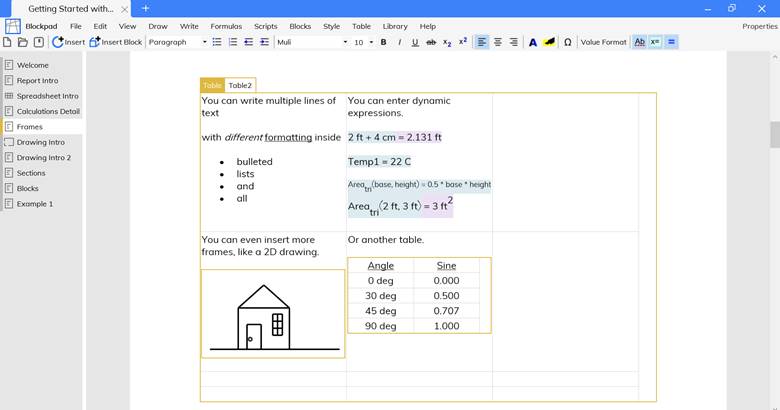Click the Insert toolbar button
This screenshot has height=410, width=780.
point(69,42)
